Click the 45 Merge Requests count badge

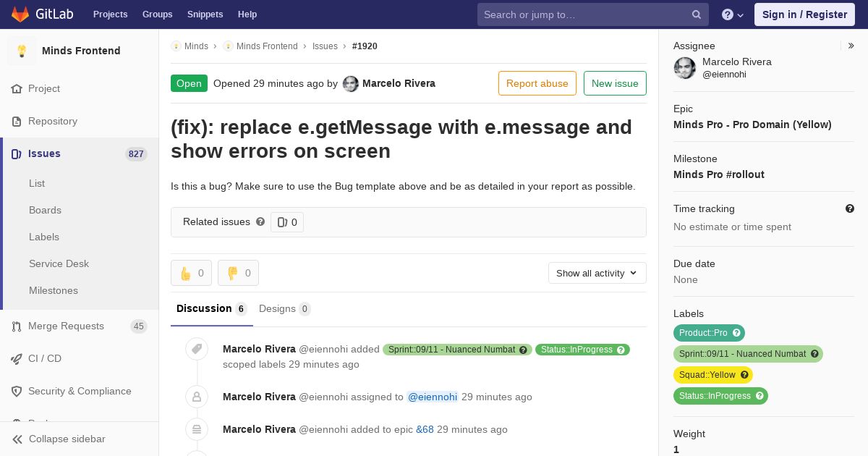(x=139, y=326)
